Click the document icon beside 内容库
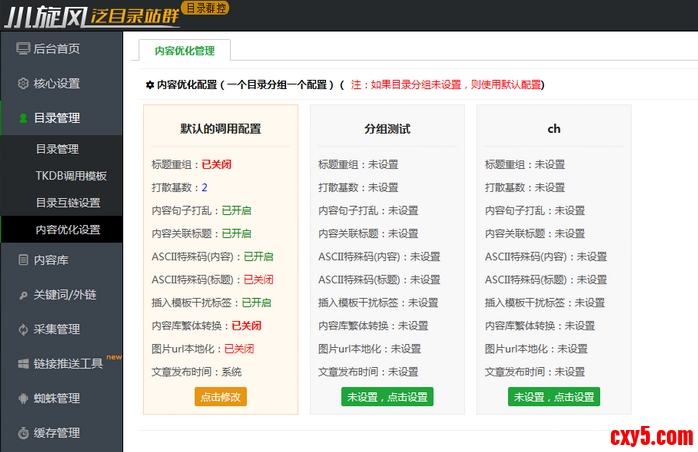Image resolution: width=698 pixels, height=452 pixels. (23, 259)
